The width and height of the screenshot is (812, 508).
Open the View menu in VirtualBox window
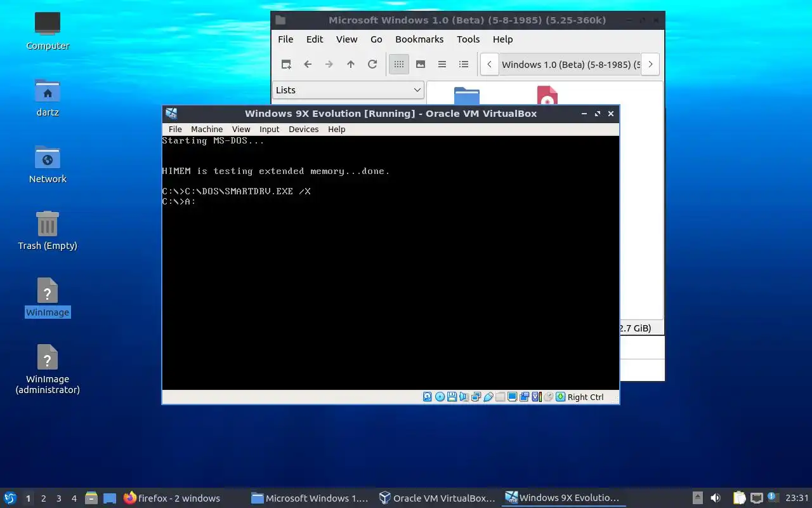pos(241,129)
